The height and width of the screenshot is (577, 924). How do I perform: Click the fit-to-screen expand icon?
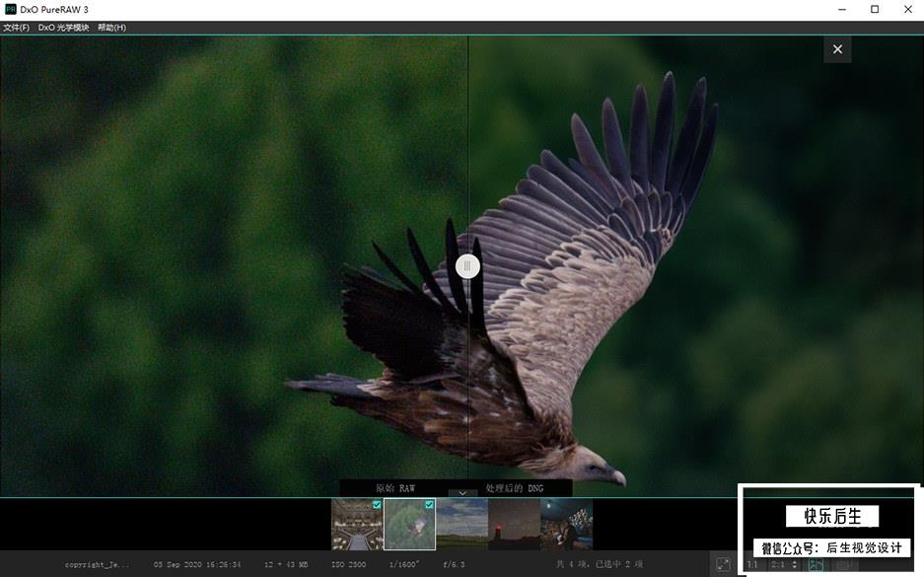[x=723, y=564]
